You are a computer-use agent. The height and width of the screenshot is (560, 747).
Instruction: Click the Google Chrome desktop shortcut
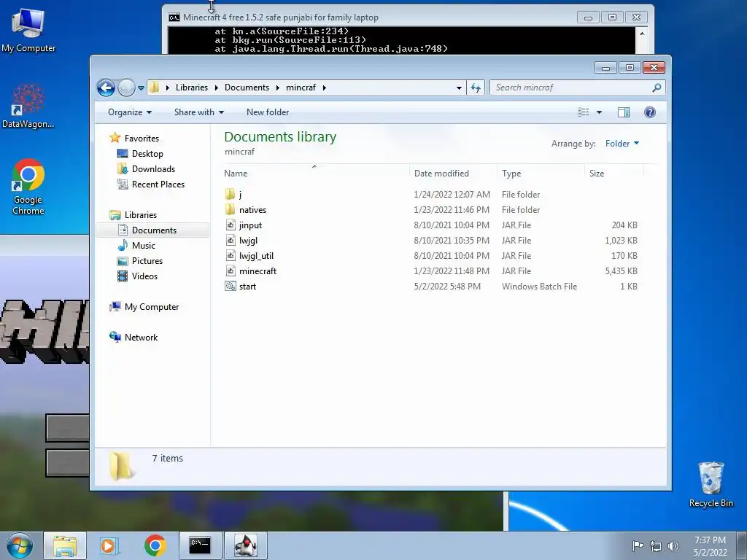28,187
